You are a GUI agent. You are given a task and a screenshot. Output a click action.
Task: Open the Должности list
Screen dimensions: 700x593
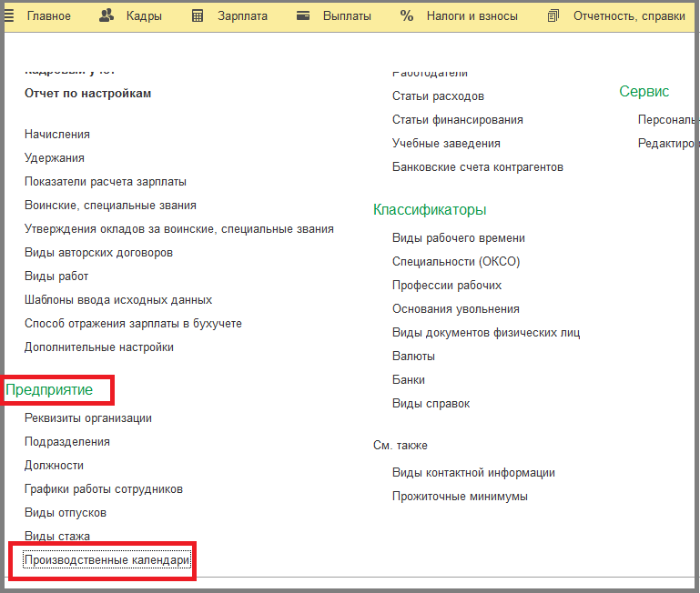pyautogui.click(x=54, y=466)
